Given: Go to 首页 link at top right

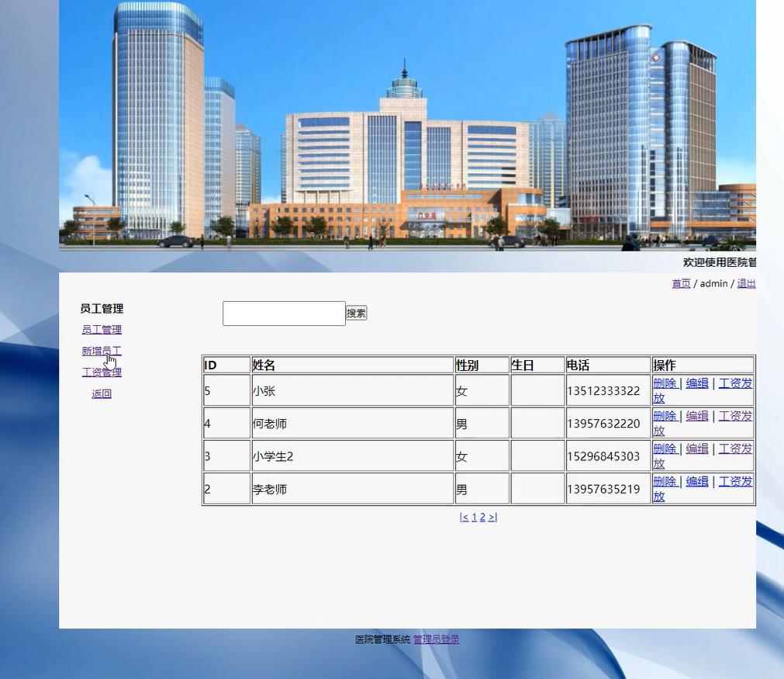Looking at the screenshot, I should (681, 284).
